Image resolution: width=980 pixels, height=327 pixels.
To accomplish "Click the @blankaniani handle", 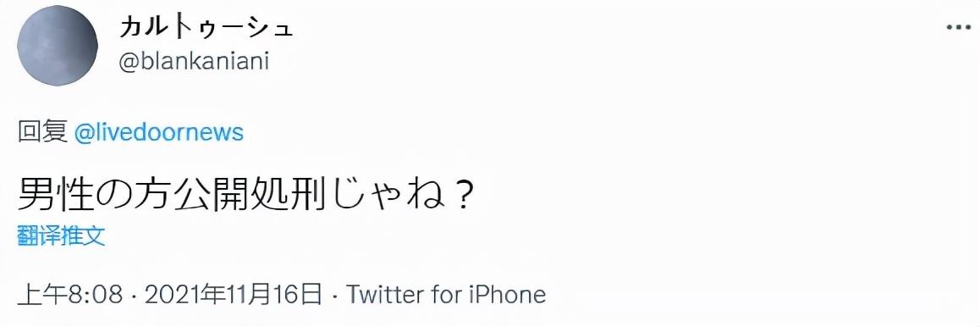I will click(194, 62).
